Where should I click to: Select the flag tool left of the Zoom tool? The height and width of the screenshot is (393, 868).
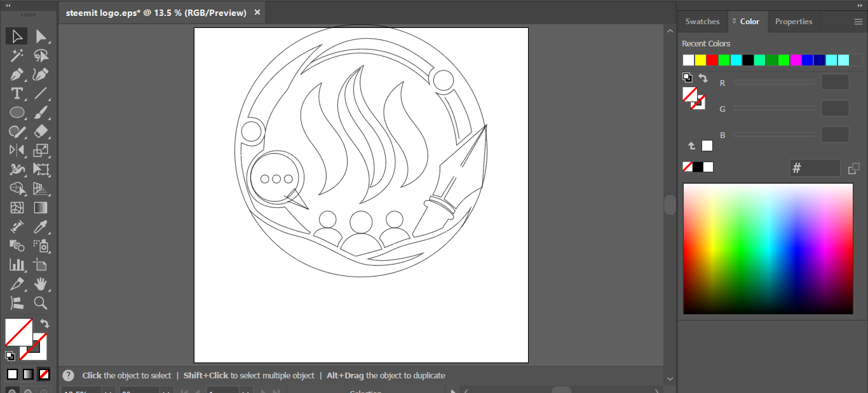click(x=17, y=303)
